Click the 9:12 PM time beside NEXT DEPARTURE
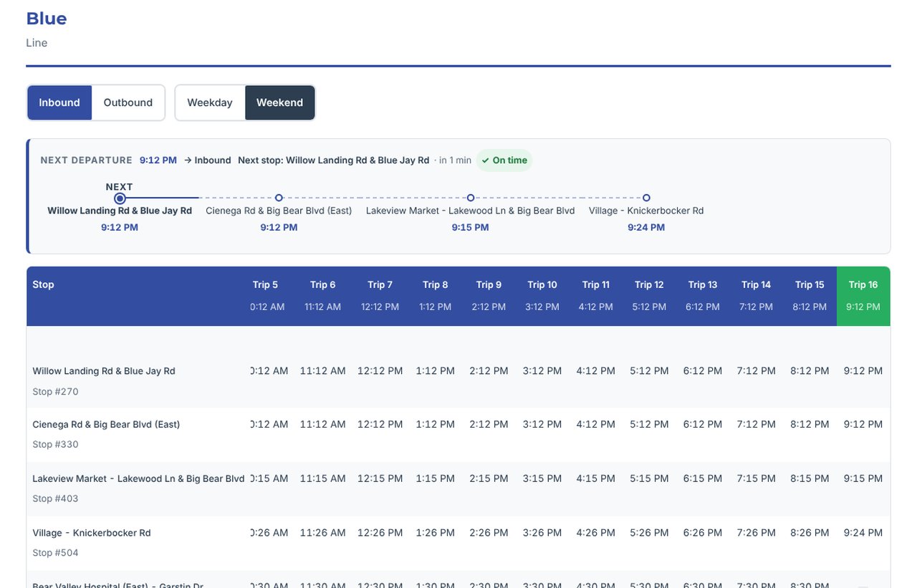 pyautogui.click(x=158, y=160)
